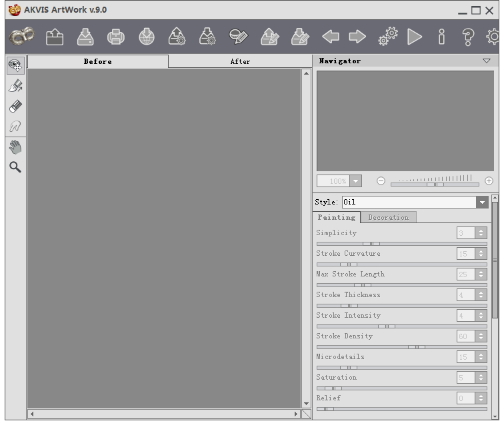Click the image area scroll left arrow
This screenshot has width=504, height=425.
click(x=32, y=414)
